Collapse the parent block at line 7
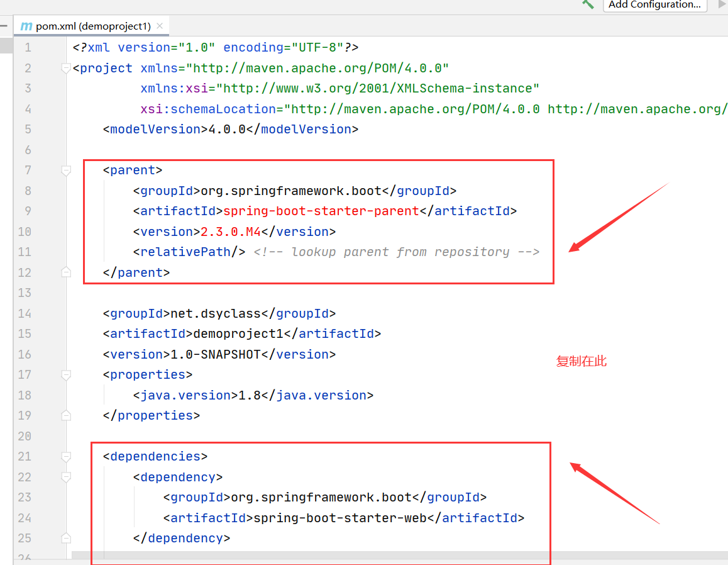Screen dimensions: 728x565 coord(66,171)
